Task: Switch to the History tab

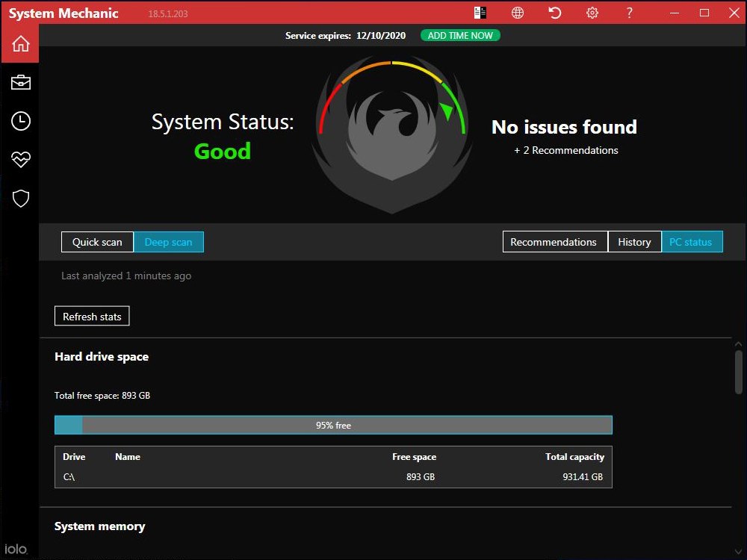Action: point(634,241)
